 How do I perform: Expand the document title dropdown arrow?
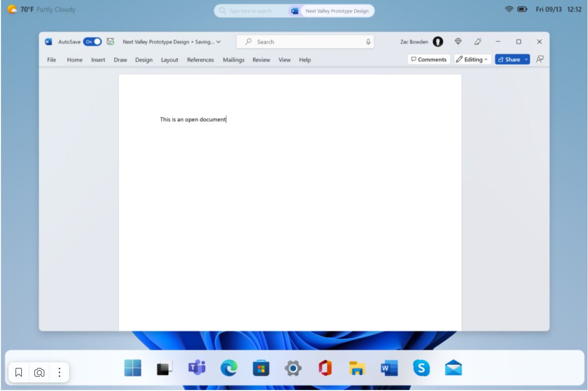point(218,42)
